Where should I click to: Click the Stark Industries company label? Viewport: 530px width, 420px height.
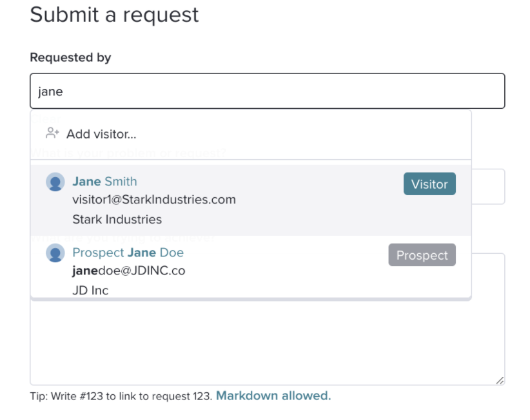(x=117, y=220)
